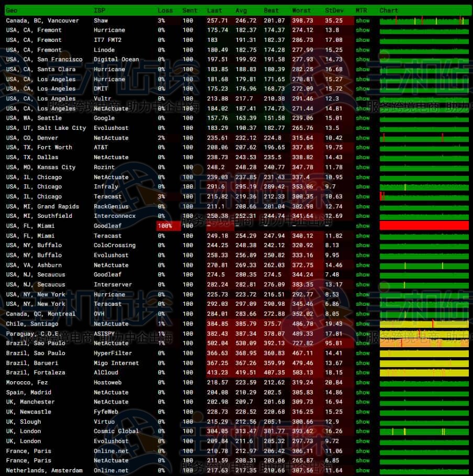
Task: Click 'Vultr' ISP cell in Los Angeles row
Action: pyautogui.click(x=102, y=99)
